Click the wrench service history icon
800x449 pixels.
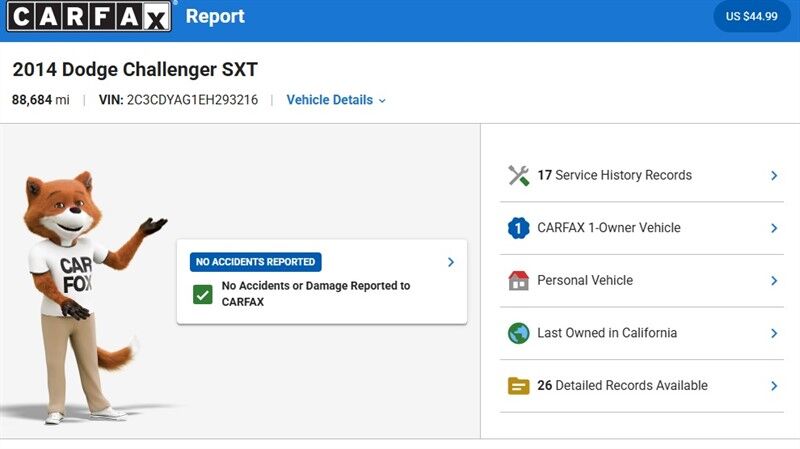pyautogui.click(x=518, y=176)
